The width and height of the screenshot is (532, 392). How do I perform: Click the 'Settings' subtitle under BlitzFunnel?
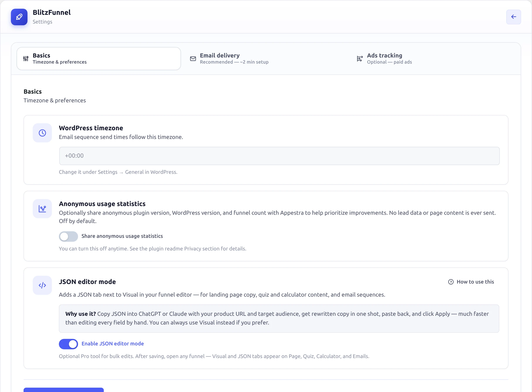(42, 22)
